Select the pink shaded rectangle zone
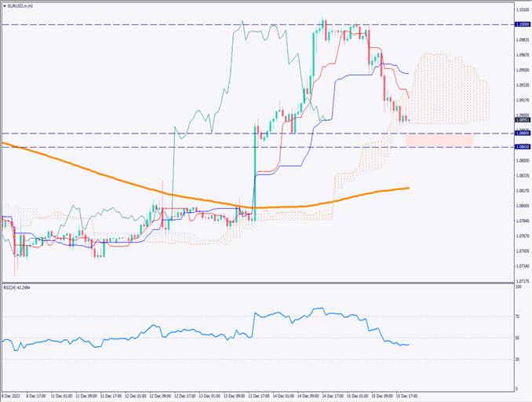The width and height of the screenshot is (532, 402). point(439,140)
